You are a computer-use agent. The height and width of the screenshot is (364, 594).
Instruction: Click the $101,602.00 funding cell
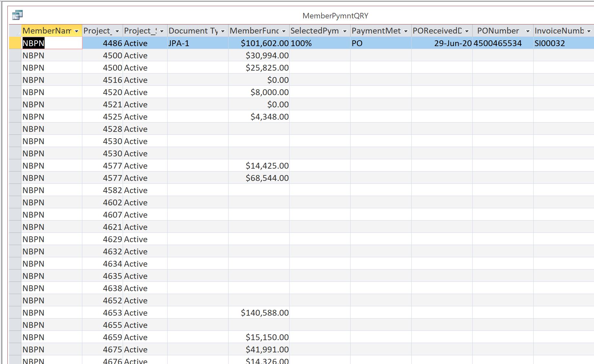coord(259,43)
